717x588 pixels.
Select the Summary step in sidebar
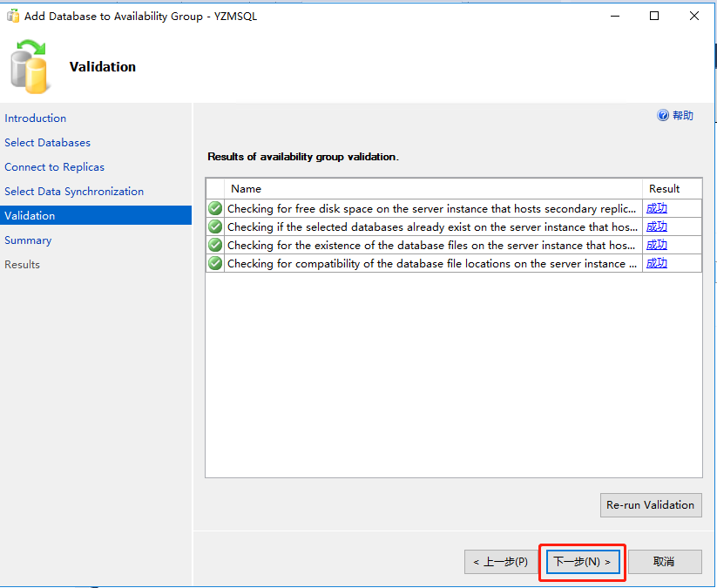(28, 240)
